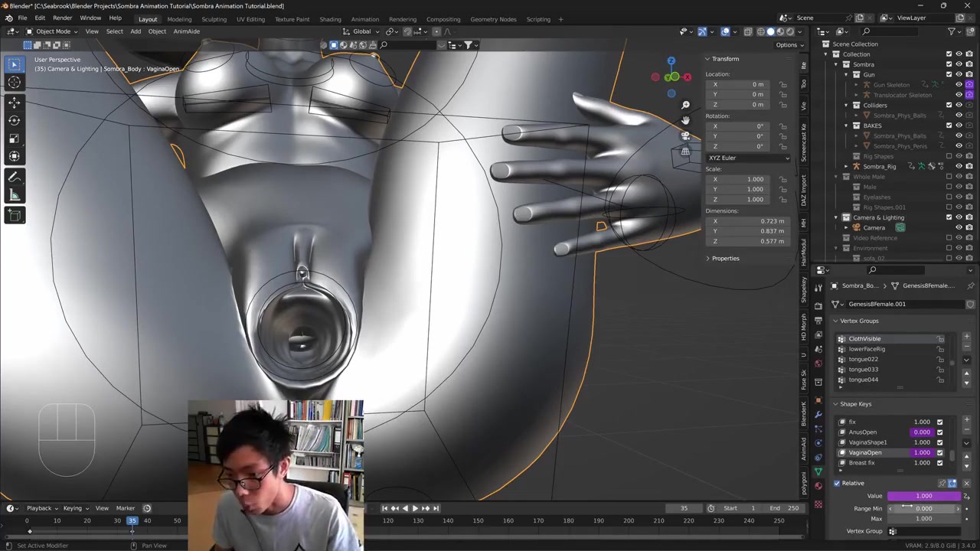Open the Render menu
Screen dimensions: 980x551
tap(62, 18)
